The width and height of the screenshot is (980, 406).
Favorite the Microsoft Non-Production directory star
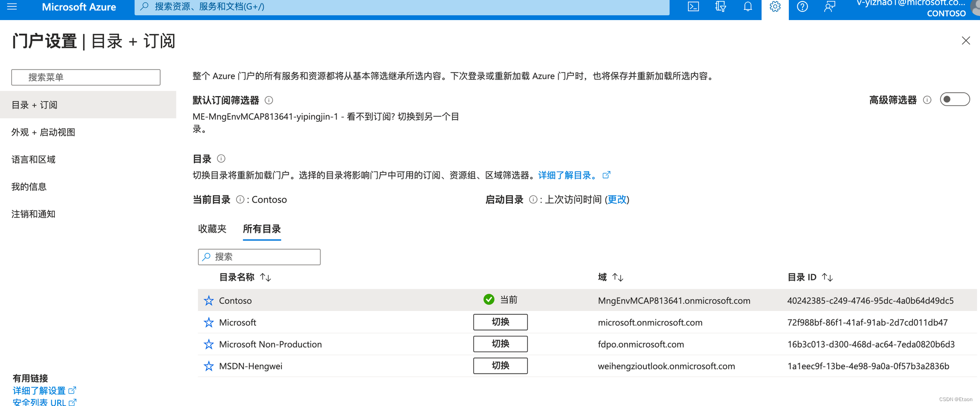pyautogui.click(x=209, y=344)
